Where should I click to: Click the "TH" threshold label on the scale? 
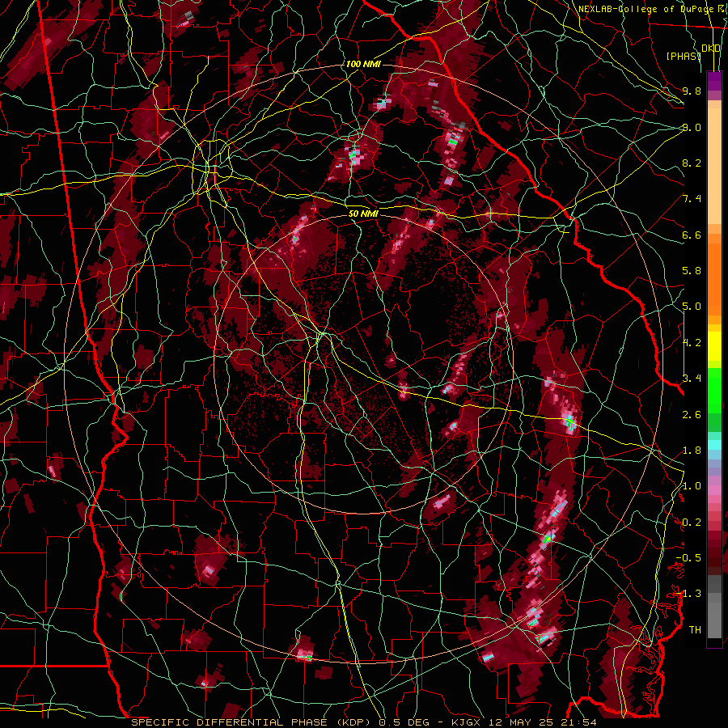click(695, 630)
